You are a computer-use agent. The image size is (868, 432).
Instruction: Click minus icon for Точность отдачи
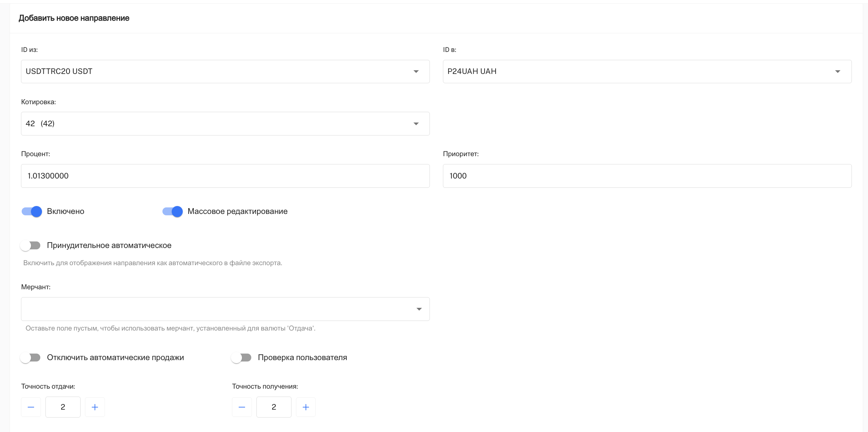click(31, 407)
